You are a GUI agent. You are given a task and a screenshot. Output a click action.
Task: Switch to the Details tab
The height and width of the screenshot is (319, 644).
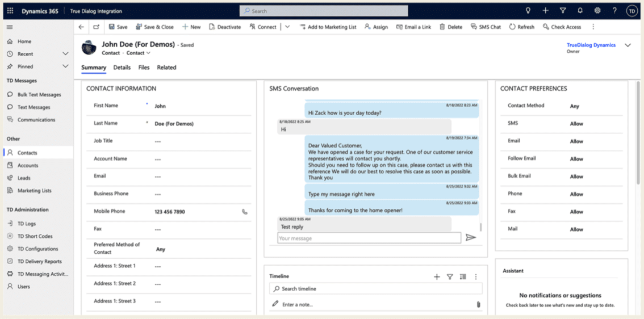122,68
